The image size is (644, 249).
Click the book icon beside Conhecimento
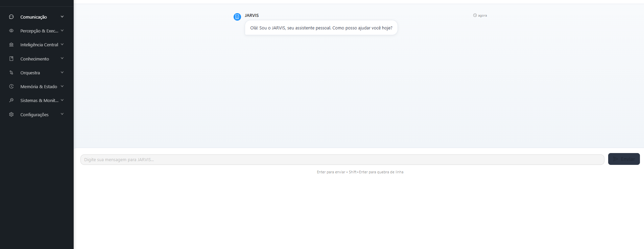tap(11, 59)
